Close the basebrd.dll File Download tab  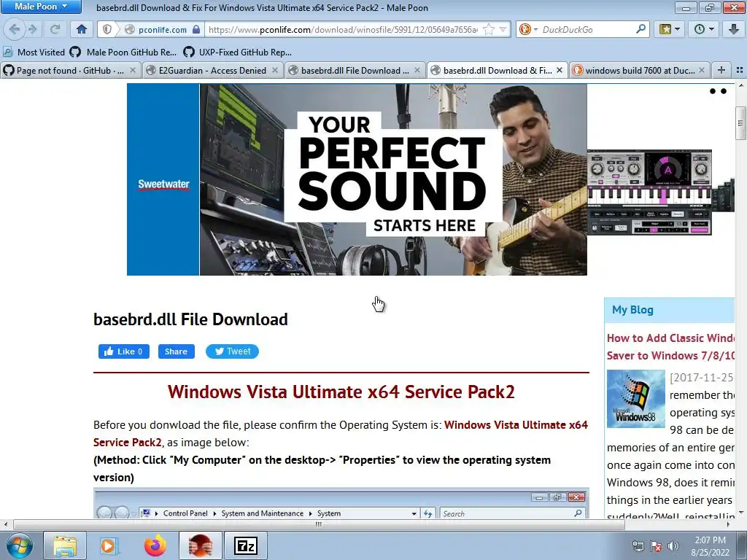click(x=417, y=70)
